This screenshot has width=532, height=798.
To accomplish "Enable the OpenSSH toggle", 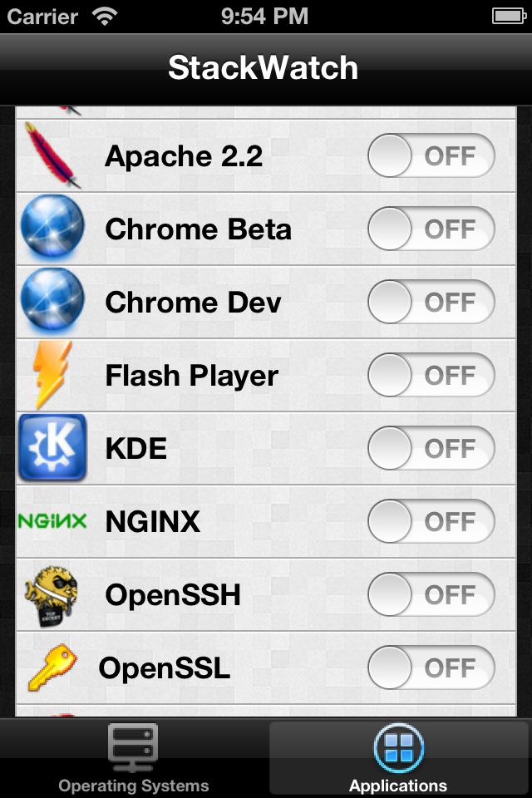I will coord(431,594).
